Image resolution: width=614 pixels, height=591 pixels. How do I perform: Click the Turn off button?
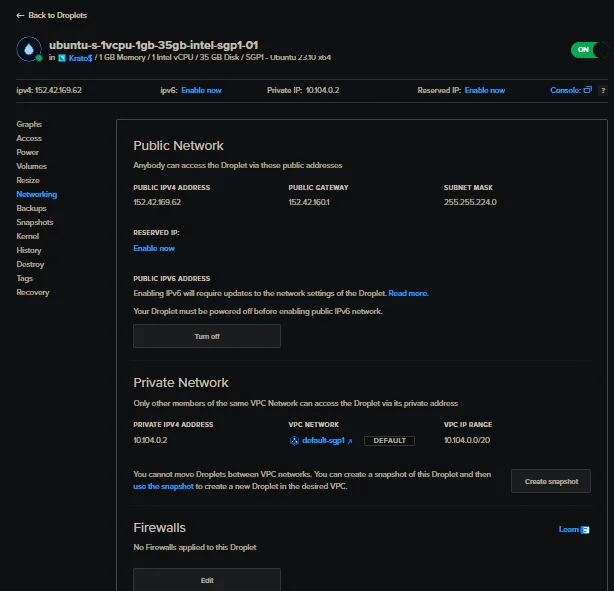[207, 336]
